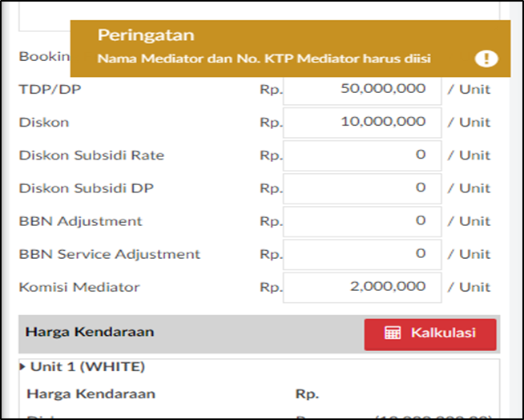Click the Peringatan warning title
524x420 pixels.
point(146,35)
